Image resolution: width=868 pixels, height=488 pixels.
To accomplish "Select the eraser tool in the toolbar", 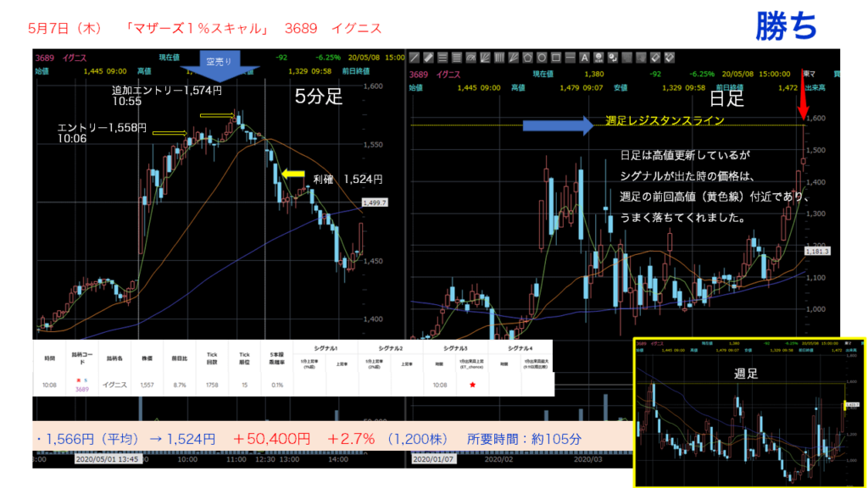I will (x=655, y=58).
